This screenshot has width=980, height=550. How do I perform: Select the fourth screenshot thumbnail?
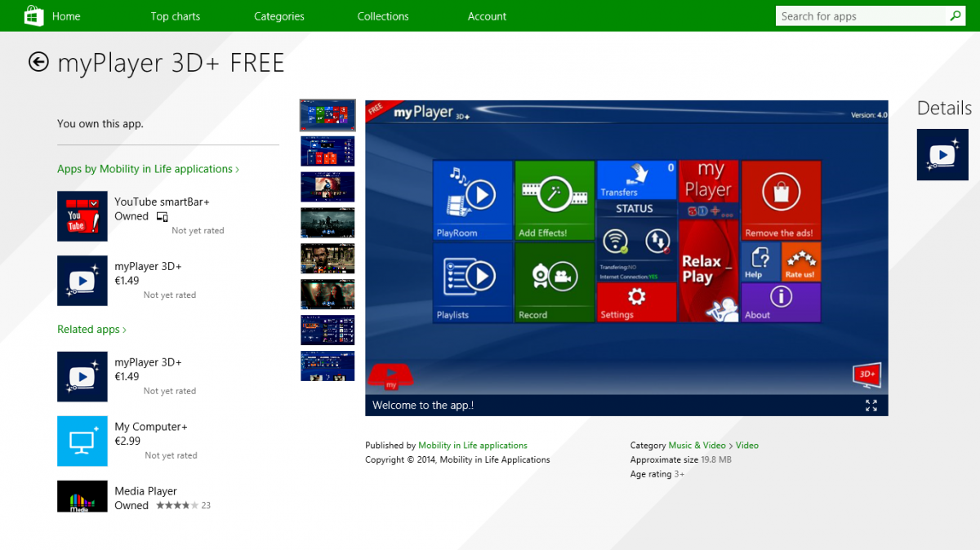pyautogui.click(x=327, y=223)
